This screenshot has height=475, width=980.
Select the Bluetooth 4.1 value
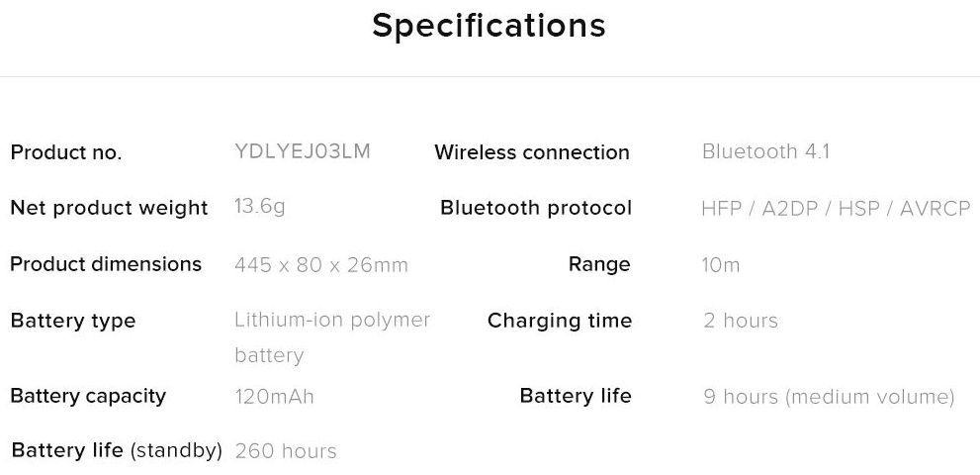tap(765, 151)
